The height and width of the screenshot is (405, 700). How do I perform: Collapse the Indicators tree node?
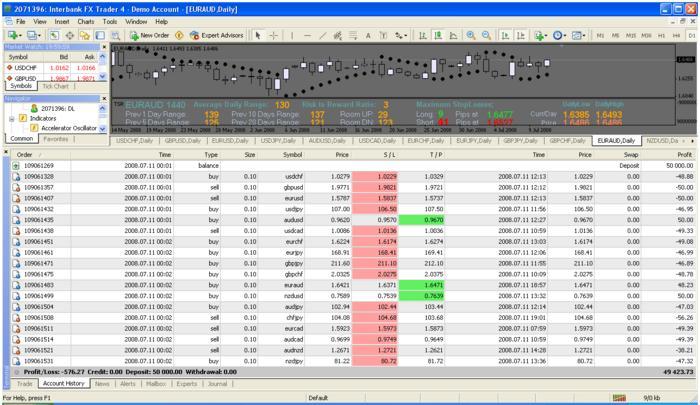[x=12, y=118]
